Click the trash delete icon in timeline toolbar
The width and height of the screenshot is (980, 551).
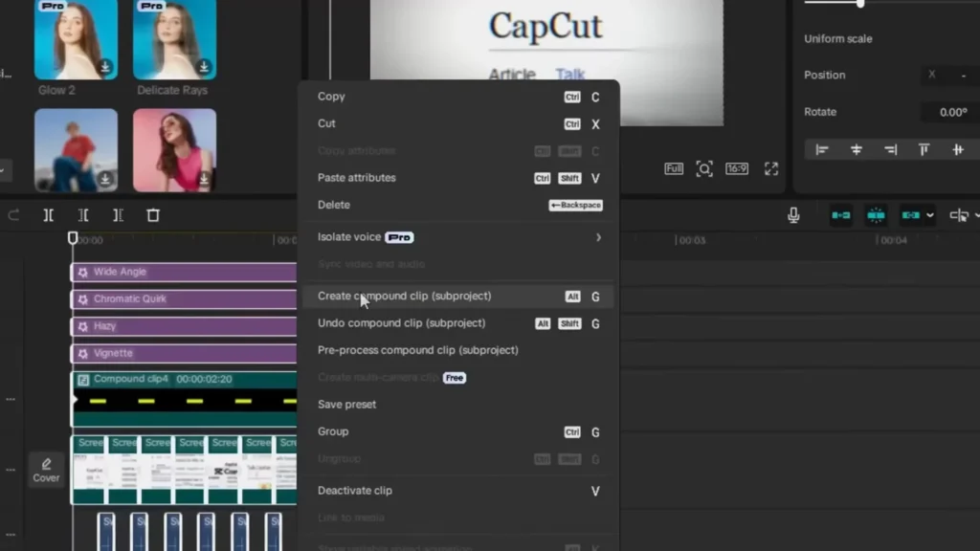point(153,215)
